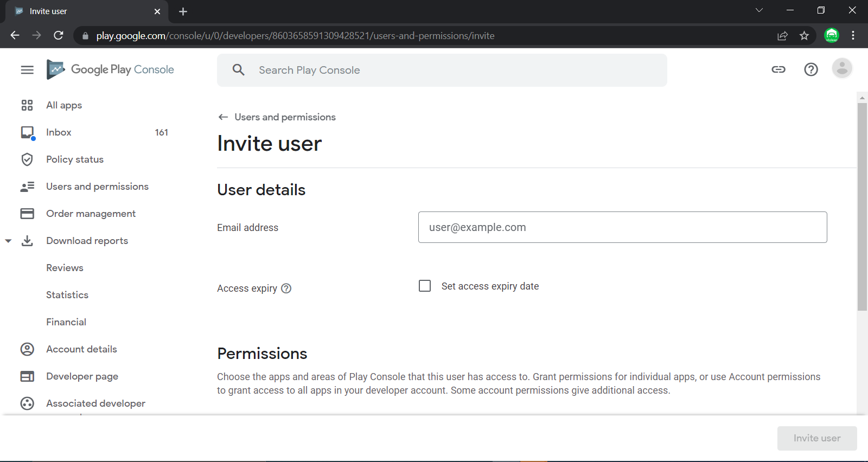The width and height of the screenshot is (868, 462).
Task: Click the Search Play Console box
Action: pos(442,70)
